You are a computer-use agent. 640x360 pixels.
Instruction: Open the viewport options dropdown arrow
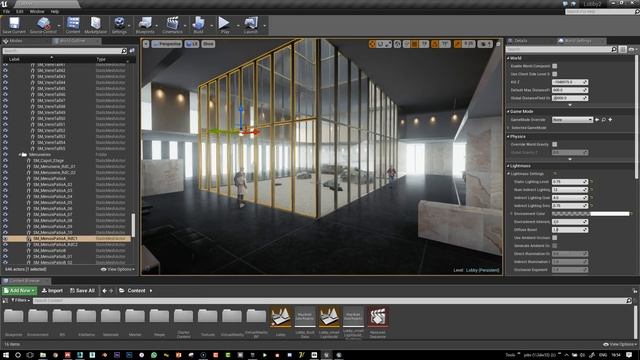(146, 44)
